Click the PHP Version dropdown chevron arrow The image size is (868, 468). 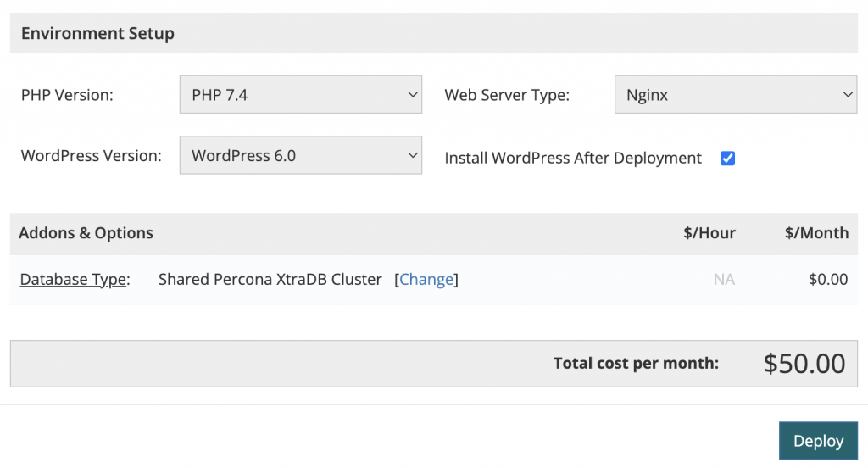[x=413, y=95]
